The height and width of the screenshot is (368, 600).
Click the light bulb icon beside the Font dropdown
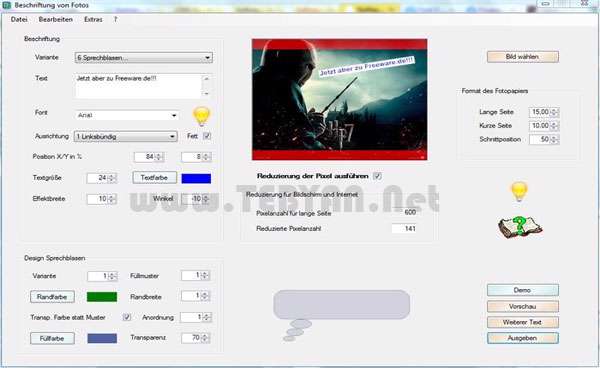(202, 116)
